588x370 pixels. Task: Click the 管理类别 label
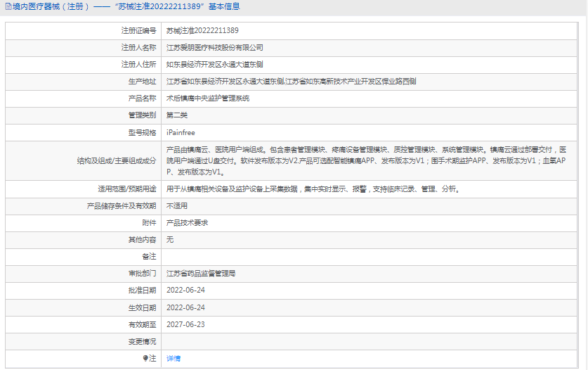click(142, 115)
